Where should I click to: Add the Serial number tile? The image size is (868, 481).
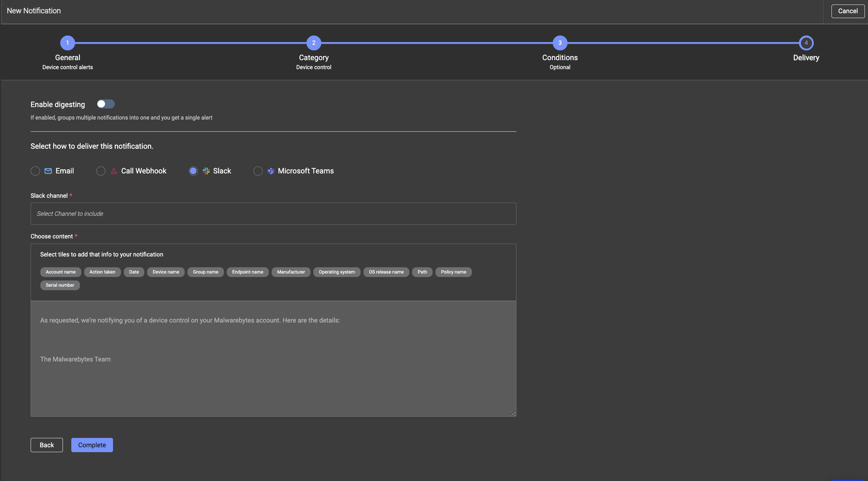pyautogui.click(x=60, y=285)
